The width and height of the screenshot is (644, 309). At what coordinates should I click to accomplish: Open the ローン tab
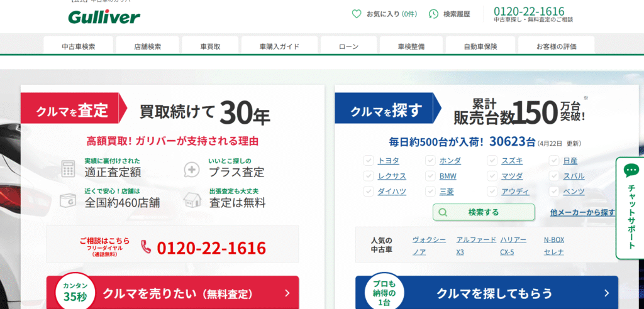pyautogui.click(x=348, y=46)
